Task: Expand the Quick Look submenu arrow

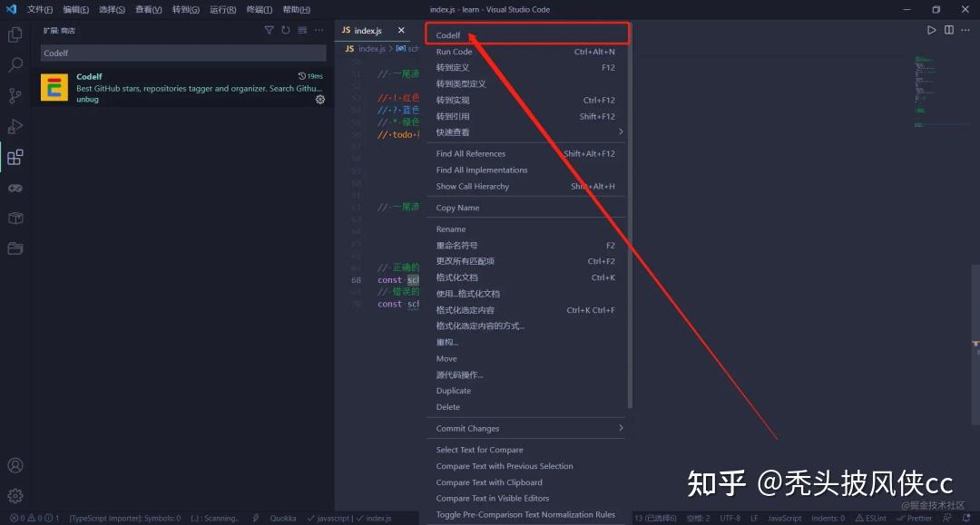Action: [622, 132]
